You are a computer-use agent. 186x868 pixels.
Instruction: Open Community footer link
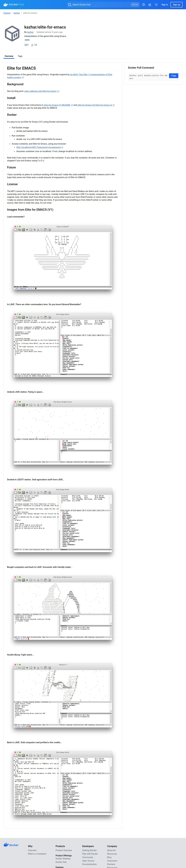coord(88,857)
